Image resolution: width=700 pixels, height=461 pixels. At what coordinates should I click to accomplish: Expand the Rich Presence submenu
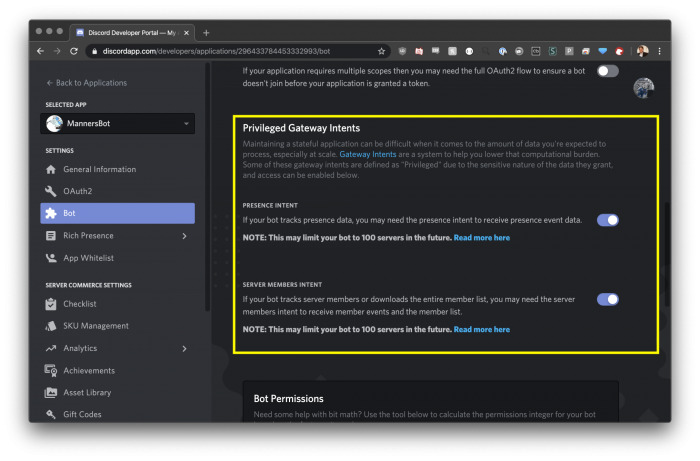click(x=184, y=236)
